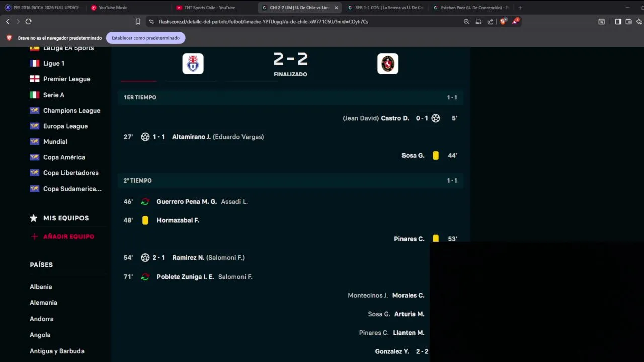Click the Universidad de Chile team crest
The image size is (644, 362).
click(193, 64)
